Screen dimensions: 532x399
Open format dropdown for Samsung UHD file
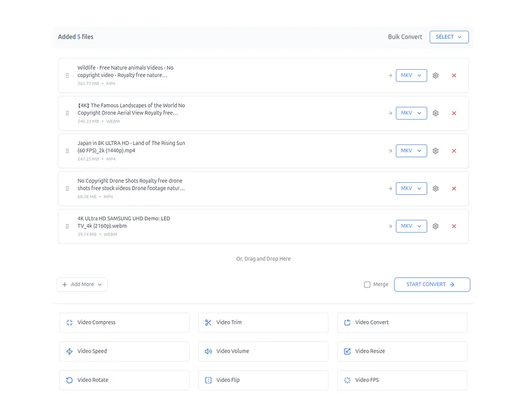(x=411, y=226)
